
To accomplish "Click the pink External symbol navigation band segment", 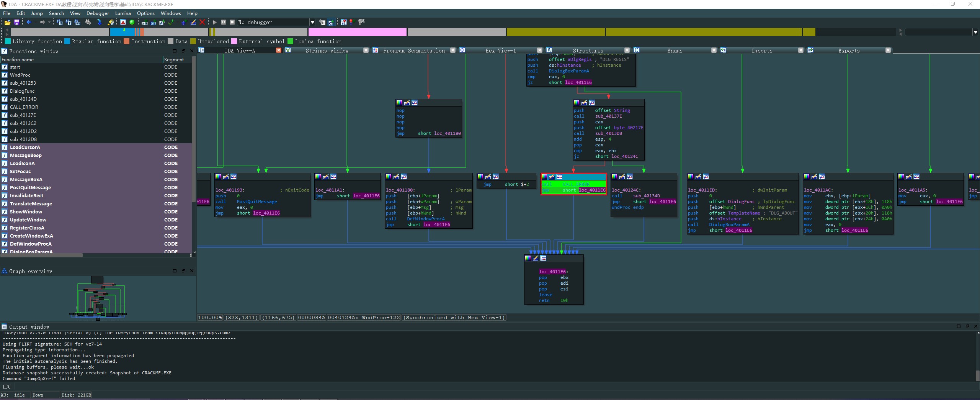I will 357,32.
